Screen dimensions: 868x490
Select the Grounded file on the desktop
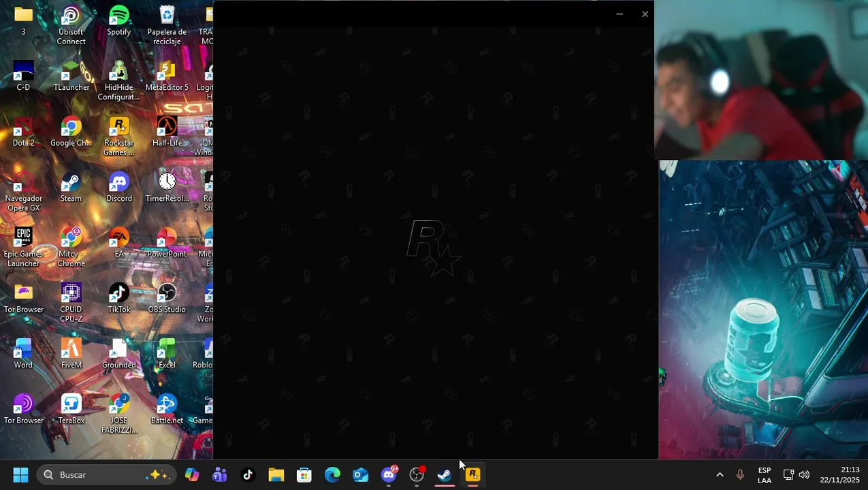pos(118,354)
